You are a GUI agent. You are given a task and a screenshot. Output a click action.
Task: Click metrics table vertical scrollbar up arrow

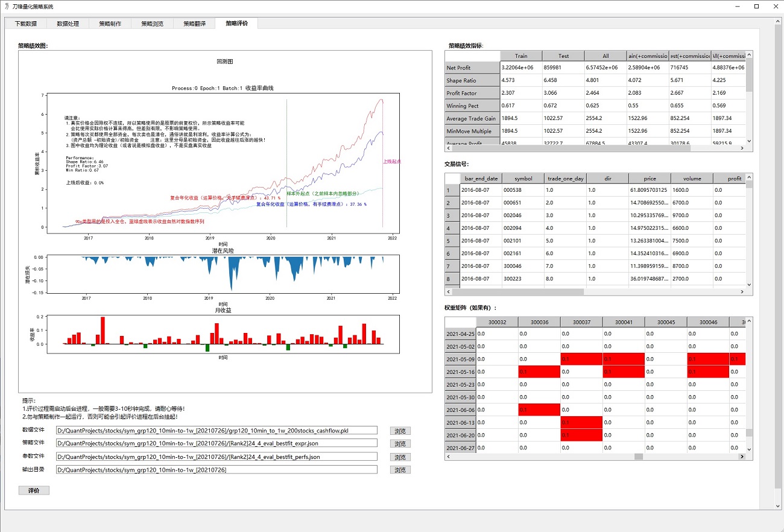point(749,55)
